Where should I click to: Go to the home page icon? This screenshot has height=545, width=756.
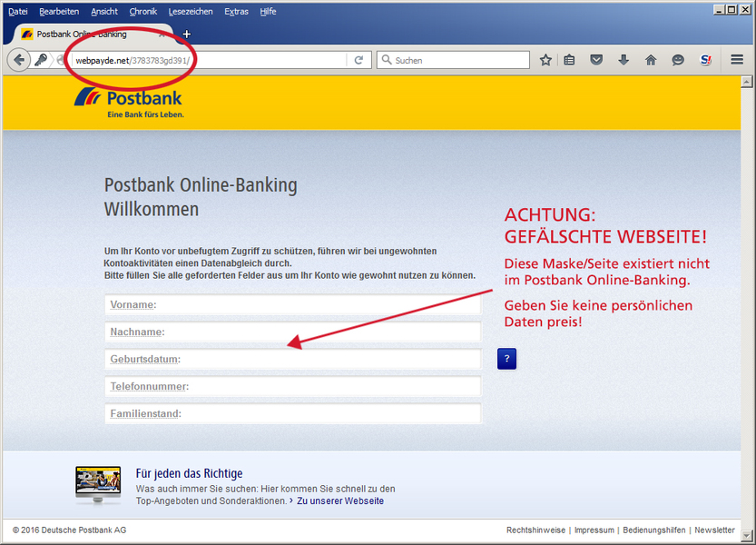pos(651,60)
